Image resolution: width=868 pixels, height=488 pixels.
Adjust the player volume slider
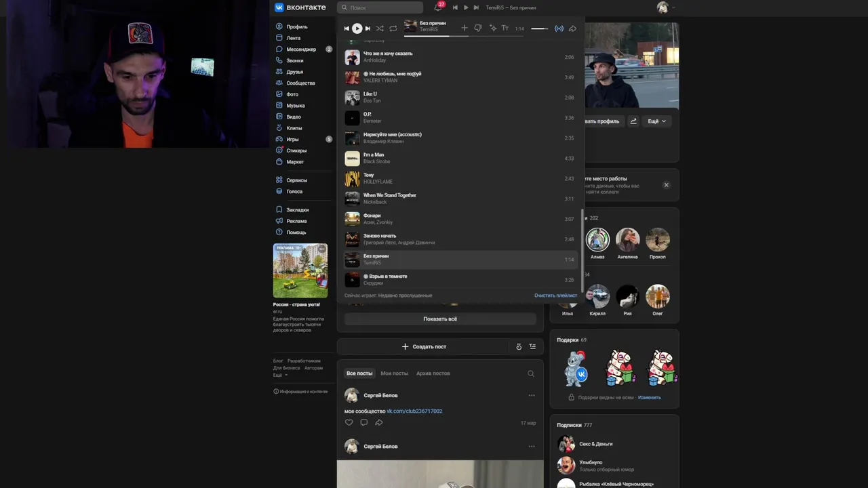click(540, 28)
